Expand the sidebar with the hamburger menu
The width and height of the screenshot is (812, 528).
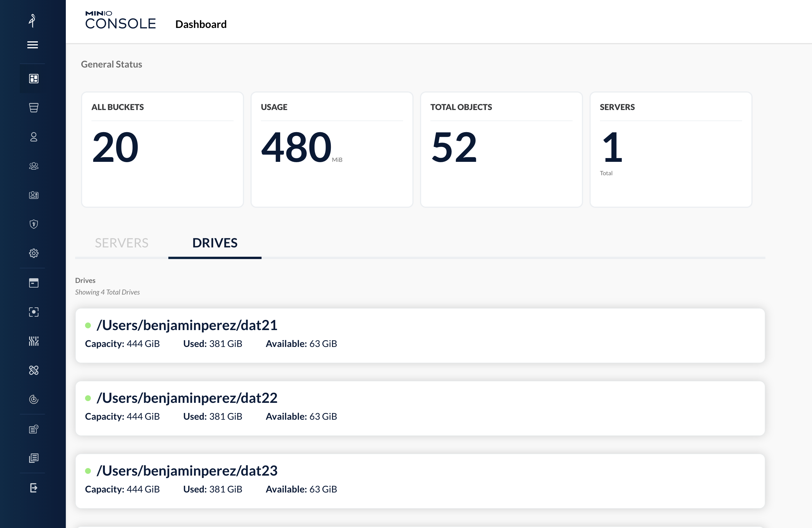click(32, 45)
